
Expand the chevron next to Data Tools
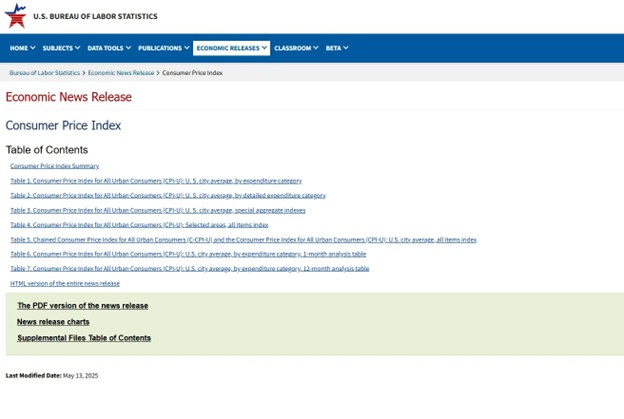[128, 48]
